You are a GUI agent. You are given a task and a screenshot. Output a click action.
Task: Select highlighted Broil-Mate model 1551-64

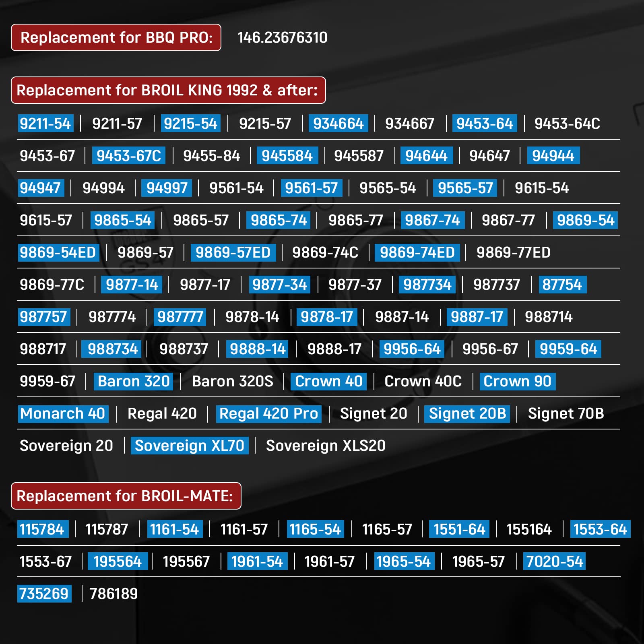tap(459, 529)
